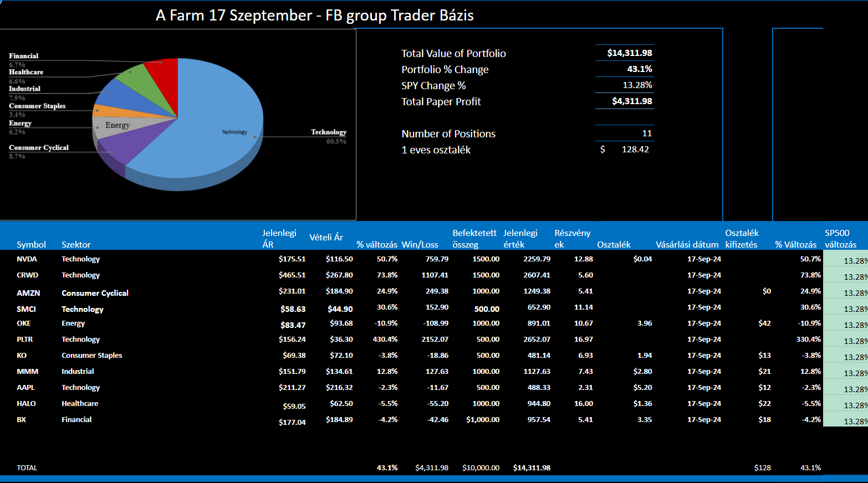The image size is (868, 483).
Task: Select the 'Total Value of Portfolio' label
Action: coord(453,53)
